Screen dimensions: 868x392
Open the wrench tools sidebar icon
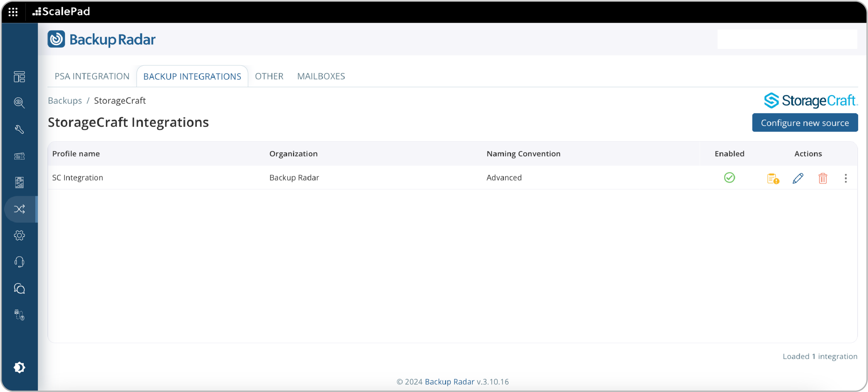click(19, 129)
